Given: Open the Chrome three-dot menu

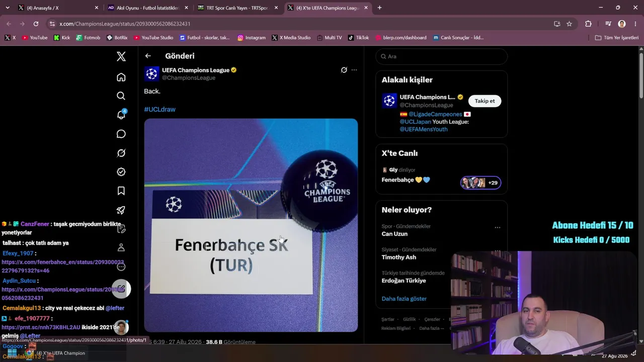Looking at the screenshot, I should [635, 24].
